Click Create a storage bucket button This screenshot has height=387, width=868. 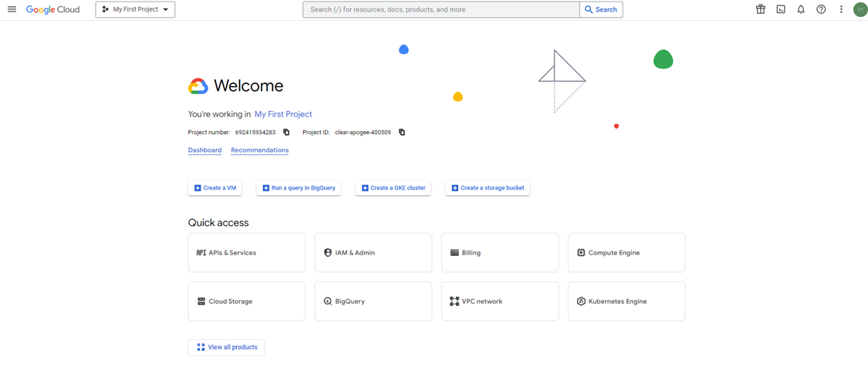488,188
